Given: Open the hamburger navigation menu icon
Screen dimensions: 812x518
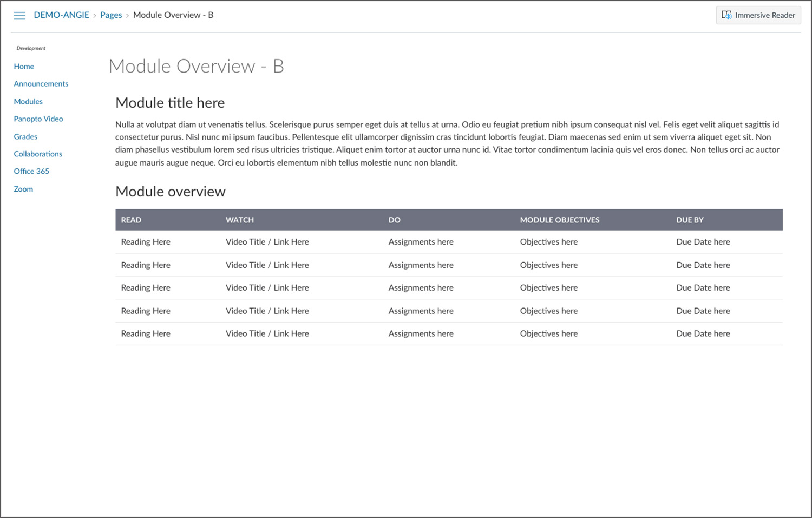Looking at the screenshot, I should pyautogui.click(x=19, y=16).
